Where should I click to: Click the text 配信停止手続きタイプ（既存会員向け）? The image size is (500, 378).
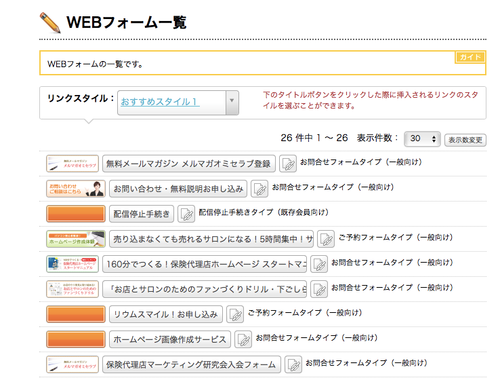(264, 212)
